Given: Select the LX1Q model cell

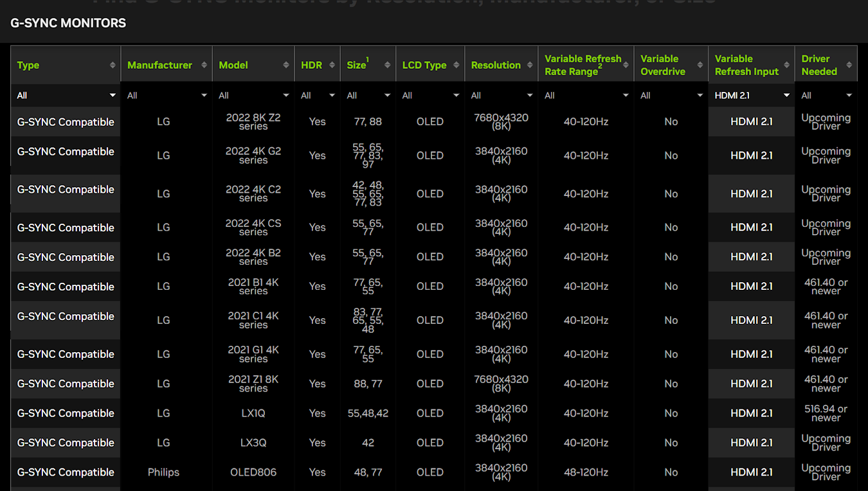Looking at the screenshot, I should 253,413.
